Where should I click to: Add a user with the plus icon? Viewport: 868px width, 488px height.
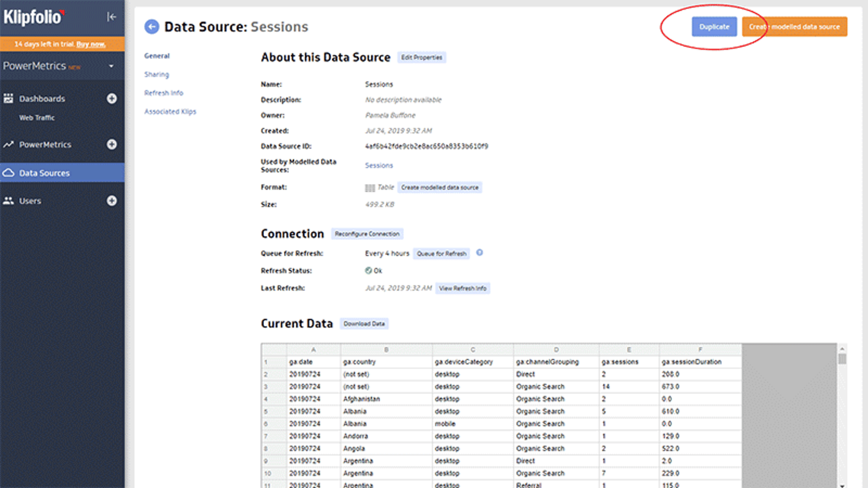pos(112,201)
